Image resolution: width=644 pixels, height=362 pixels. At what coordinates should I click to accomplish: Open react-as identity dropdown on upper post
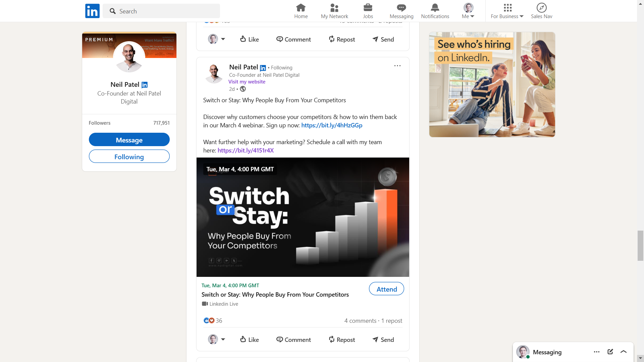coord(217,39)
